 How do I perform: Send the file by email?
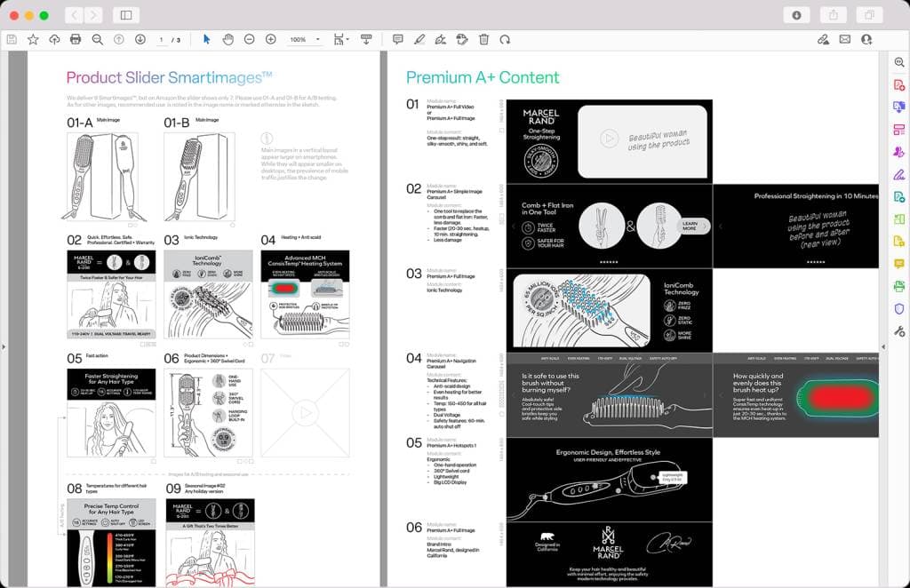click(x=845, y=39)
